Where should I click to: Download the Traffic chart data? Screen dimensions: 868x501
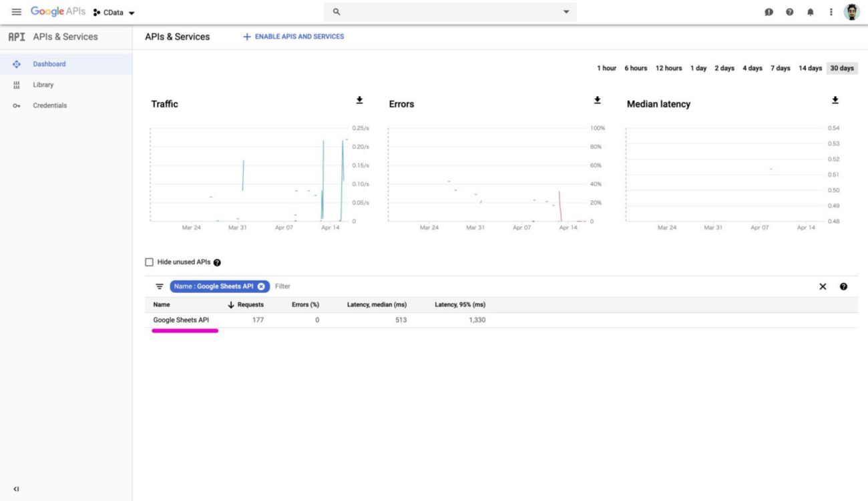click(359, 100)
